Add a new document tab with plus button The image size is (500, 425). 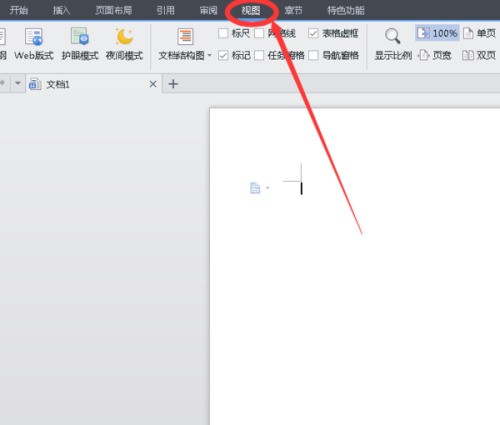[173, 84]
